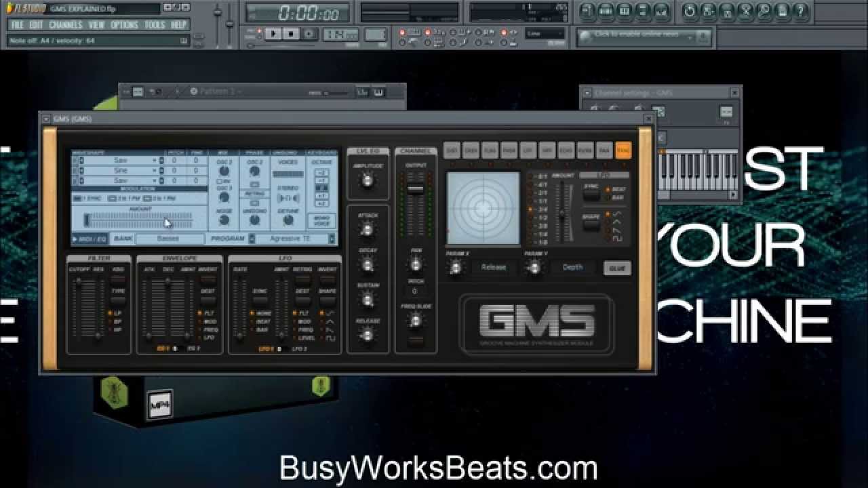Click the X/Y pad target display

tap(483, 209)
